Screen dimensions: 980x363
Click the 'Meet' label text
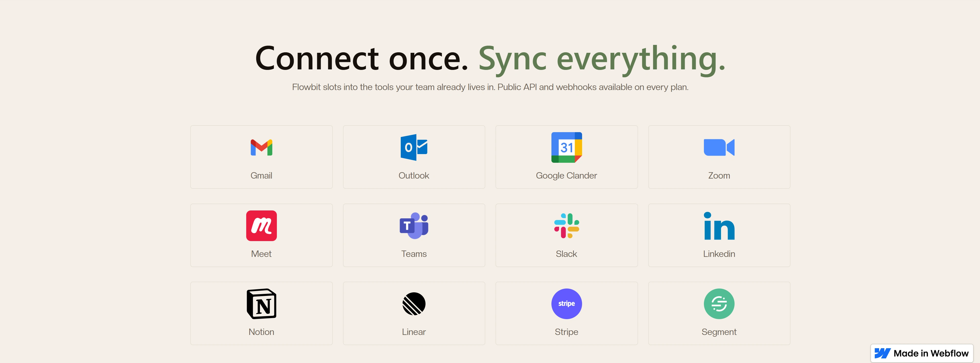pos(261,254)
